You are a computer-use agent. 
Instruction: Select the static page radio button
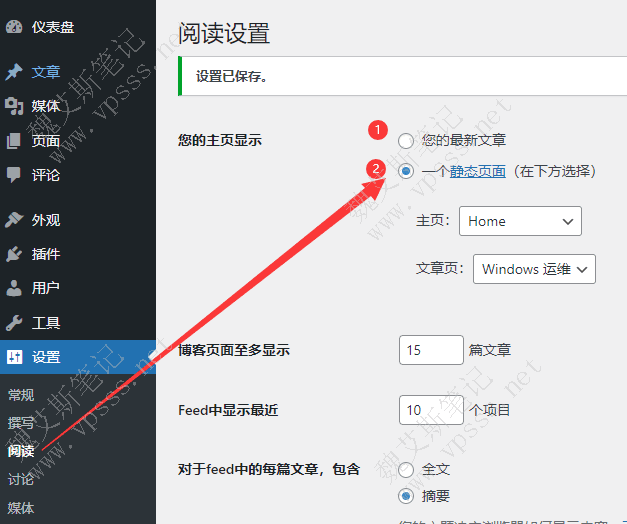[x=405, y=171]
